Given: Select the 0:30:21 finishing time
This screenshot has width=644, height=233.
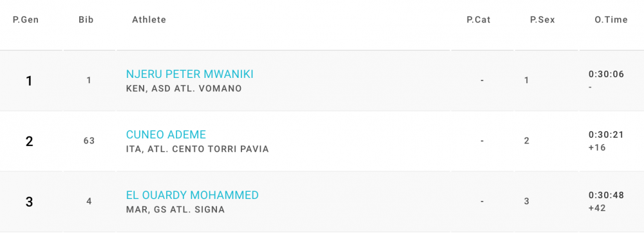Looking at the screenshot, I should point(606,135).
